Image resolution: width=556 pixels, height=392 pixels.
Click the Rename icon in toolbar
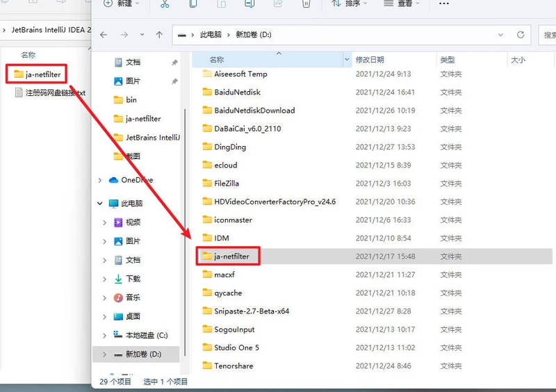[x=250, y=4]
